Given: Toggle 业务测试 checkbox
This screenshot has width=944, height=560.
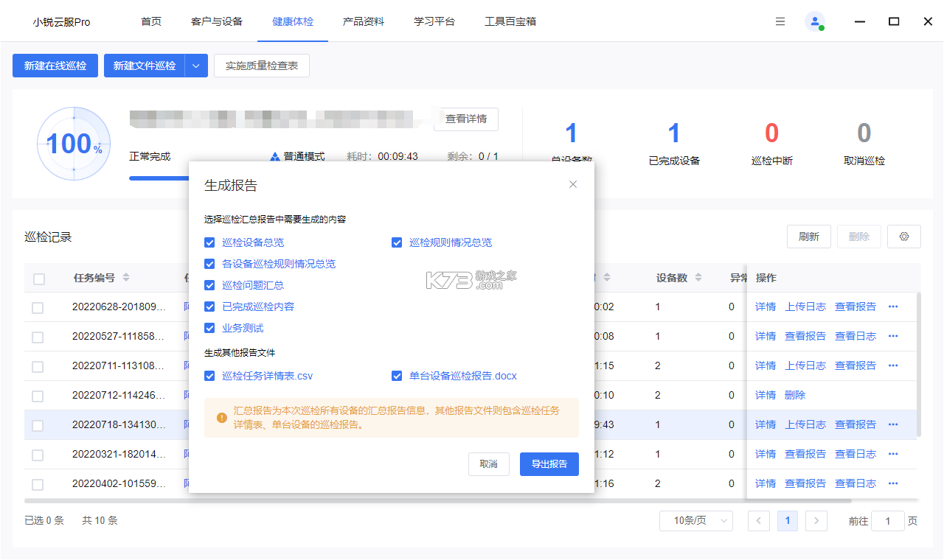Looking at the screenshot, I should click(x=210, y=328).
